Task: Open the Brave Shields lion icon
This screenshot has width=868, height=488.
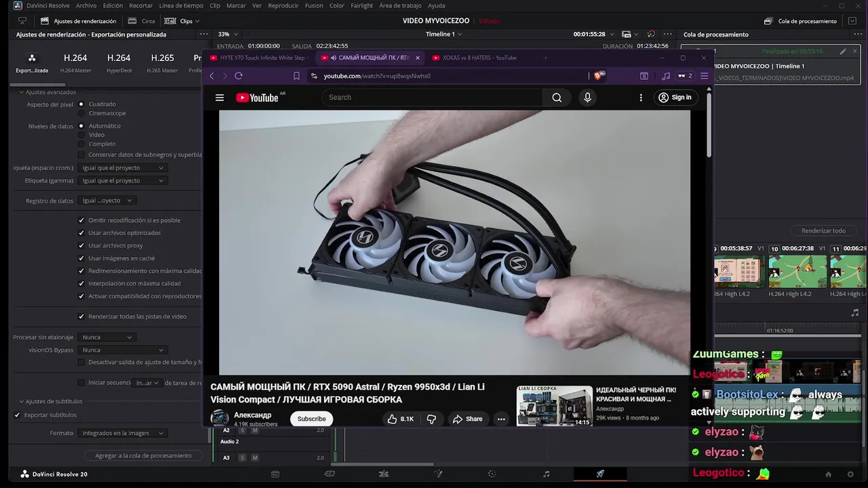Action: click(597, 76)
